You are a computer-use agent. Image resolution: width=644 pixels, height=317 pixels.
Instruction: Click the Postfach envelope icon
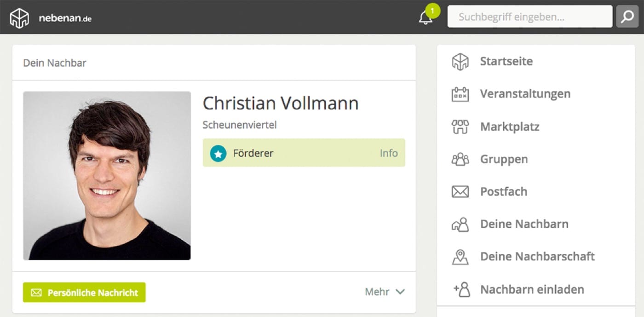460,192
